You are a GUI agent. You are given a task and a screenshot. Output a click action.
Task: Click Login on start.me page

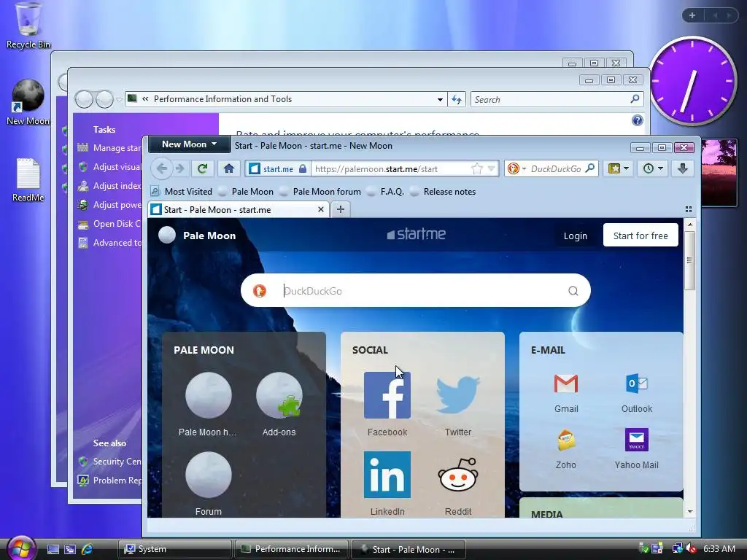(x=575, y=236)
